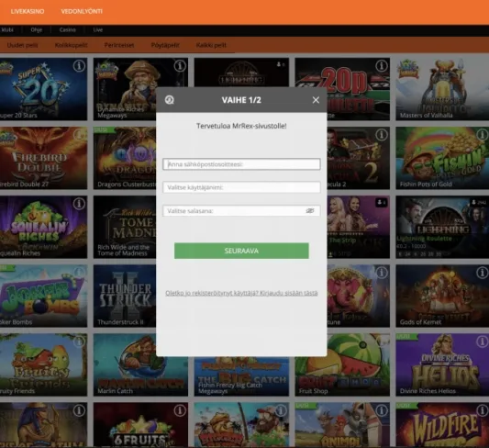Open the Wildfire game thumbnail
This screenshot has width=489, height=448.
pos(442,425)
